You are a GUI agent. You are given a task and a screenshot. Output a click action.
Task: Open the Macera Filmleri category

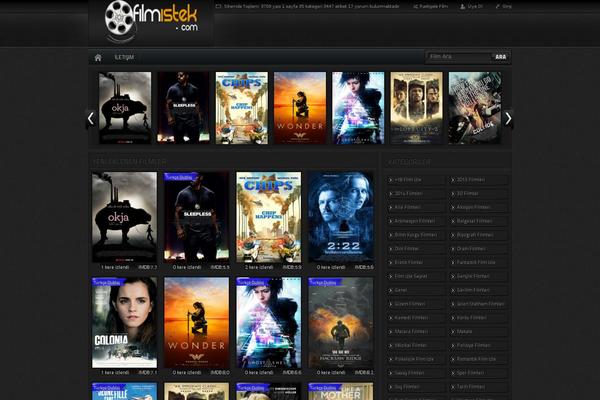coord(416,331)
